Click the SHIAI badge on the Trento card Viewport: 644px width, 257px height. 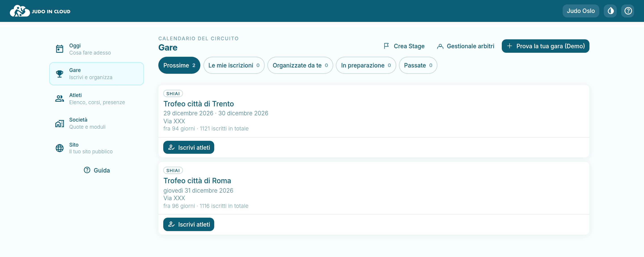pos(173,93)
